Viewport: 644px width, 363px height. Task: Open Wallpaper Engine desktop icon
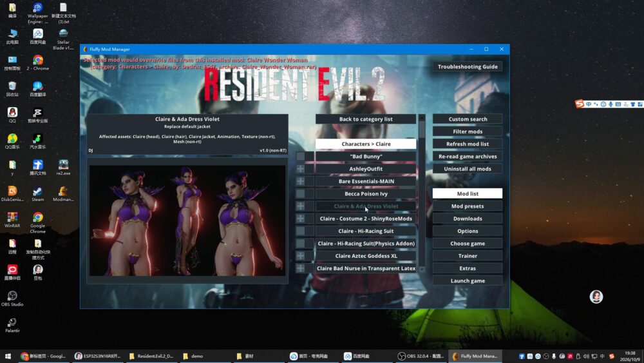pyautogui.click(x=38, y=12)
